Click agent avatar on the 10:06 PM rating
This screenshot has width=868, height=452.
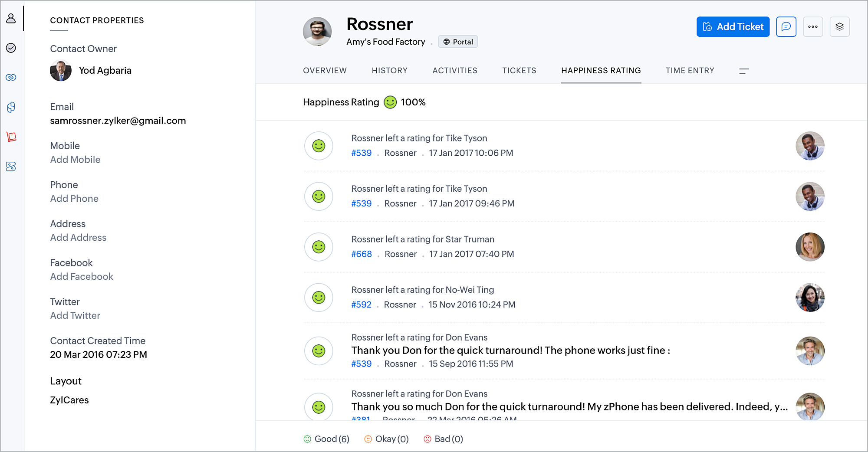click(810, 146)
